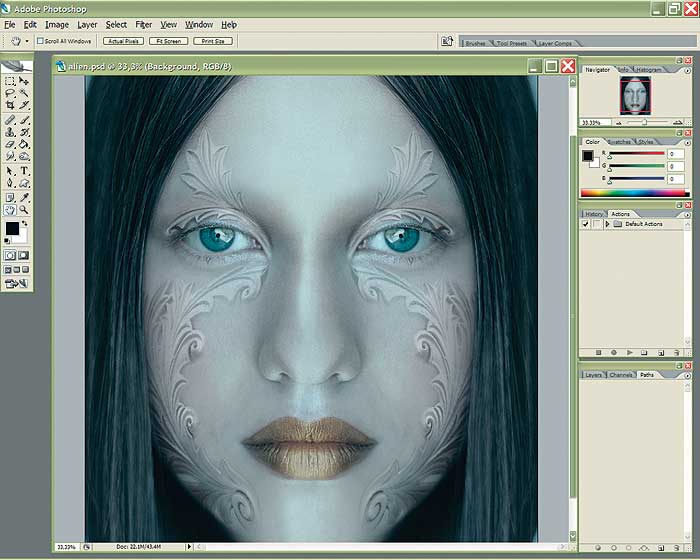Click the record button in Actions panel
The width and height of the screenshot is (700, 560).
click(614, 353)
